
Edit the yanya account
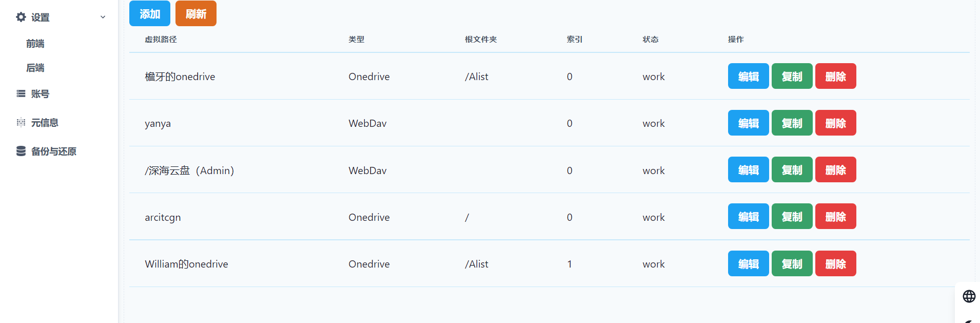(x=748, y=123)
